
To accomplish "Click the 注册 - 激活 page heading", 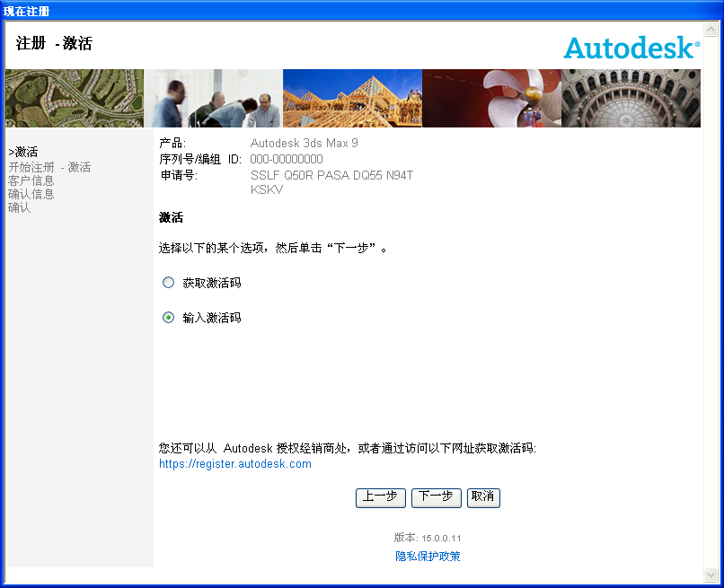I will (x=54, y=43).
